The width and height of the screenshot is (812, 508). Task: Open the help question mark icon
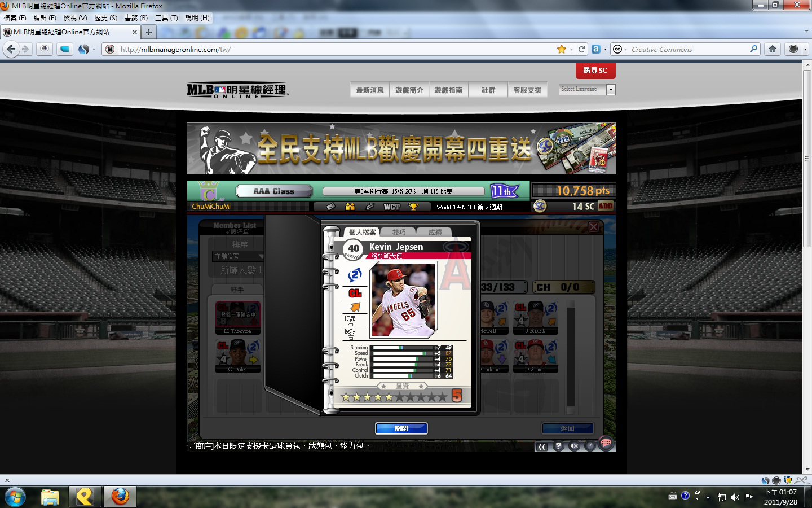point(558,446)
